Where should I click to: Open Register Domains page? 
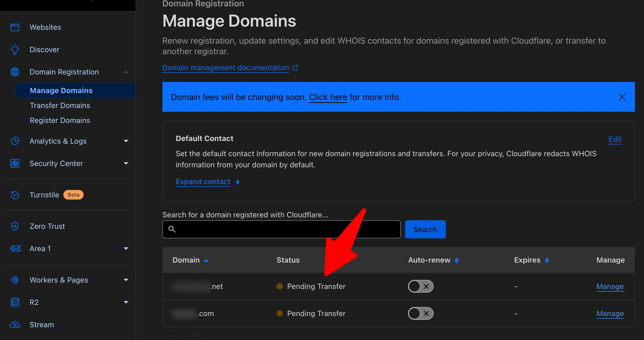[60, 120]
